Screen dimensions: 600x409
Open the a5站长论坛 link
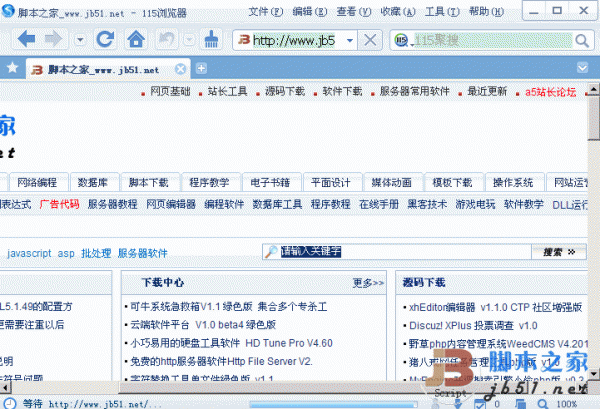(x=550, y=92)
